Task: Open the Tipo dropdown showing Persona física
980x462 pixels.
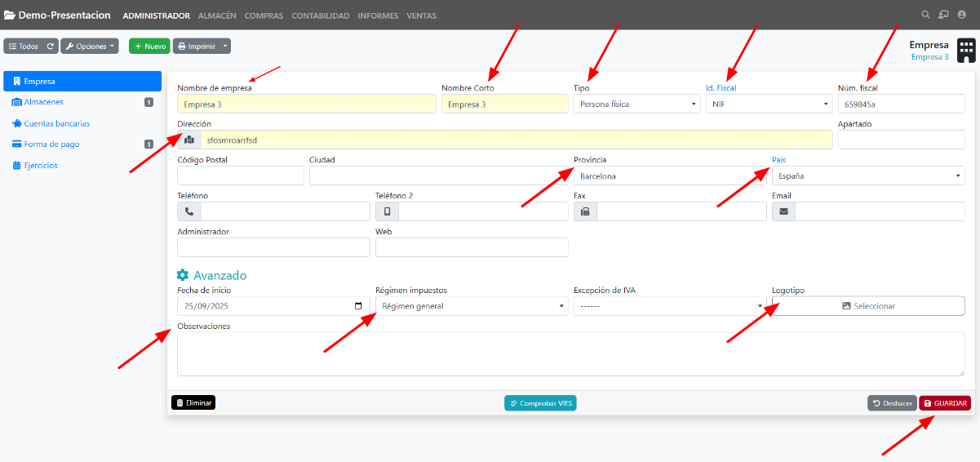Action: coord(636,104)
